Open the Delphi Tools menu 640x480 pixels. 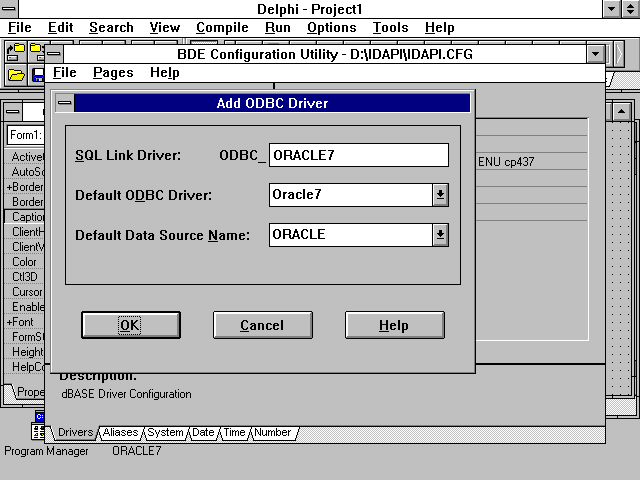[x=390, y=28]
